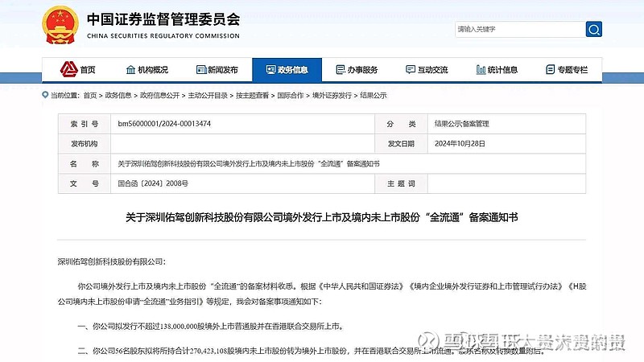
Task: Open 国际合作 breadcrumb link
Action: coord(291,95)
